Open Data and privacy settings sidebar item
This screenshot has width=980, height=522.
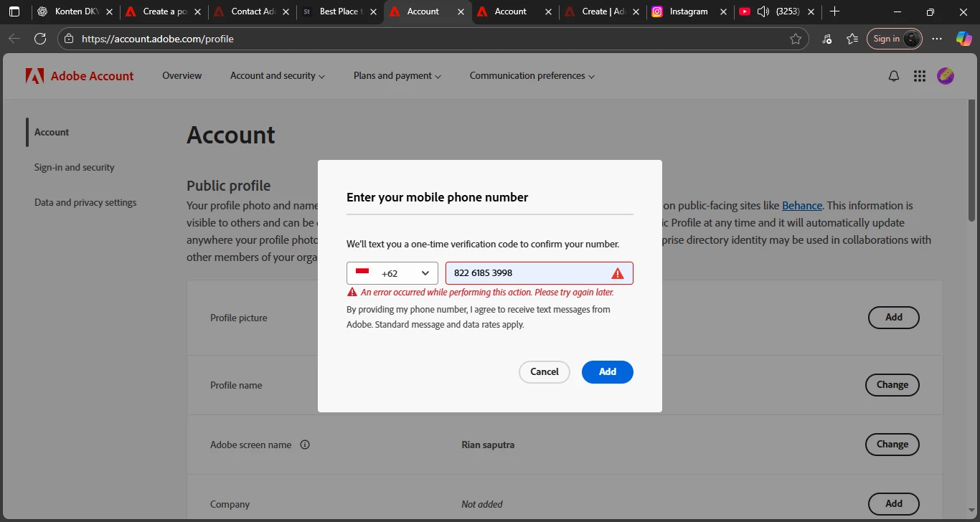pos(85,202)
